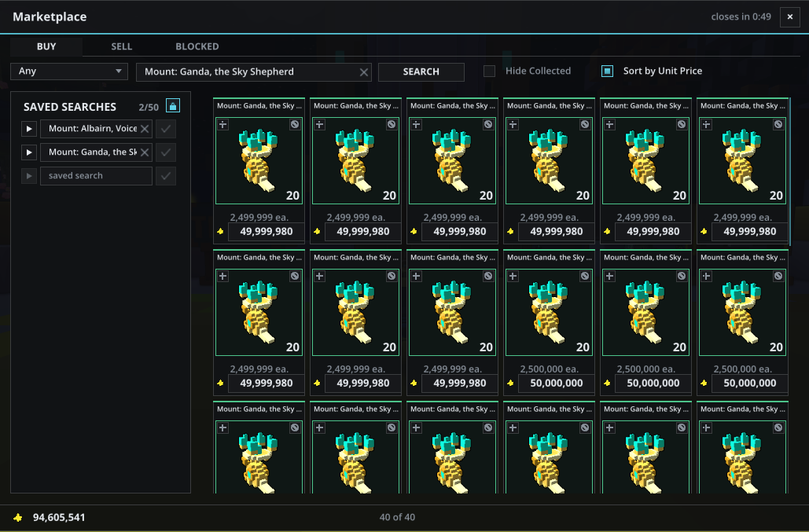This screenshot has height=532, width=809.
Task: Click the checkmark beside Mount: Ganda saved search
Action: [x=166, y=152]
